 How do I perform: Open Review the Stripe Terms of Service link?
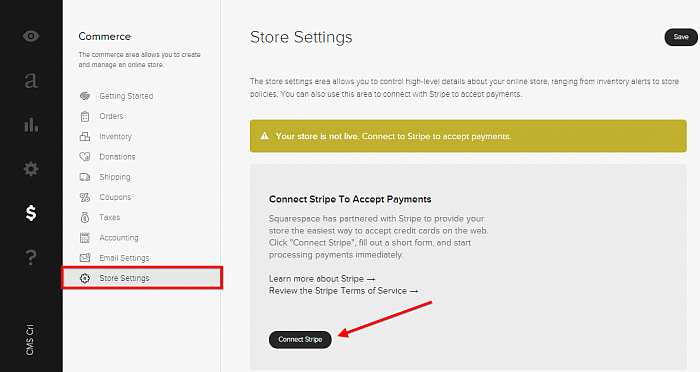[343, 291]
